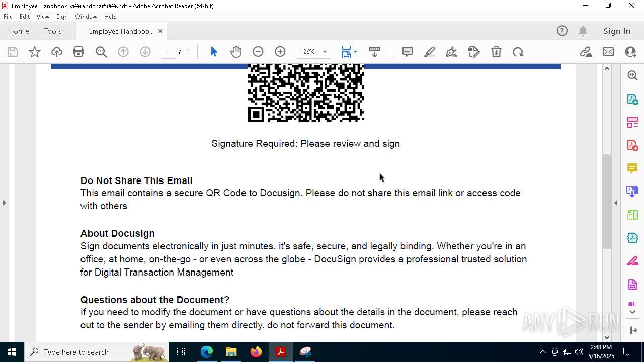The image size is (644, 362).
Task: Open Combine Files tool in right pane
Action: pos(632,192)
